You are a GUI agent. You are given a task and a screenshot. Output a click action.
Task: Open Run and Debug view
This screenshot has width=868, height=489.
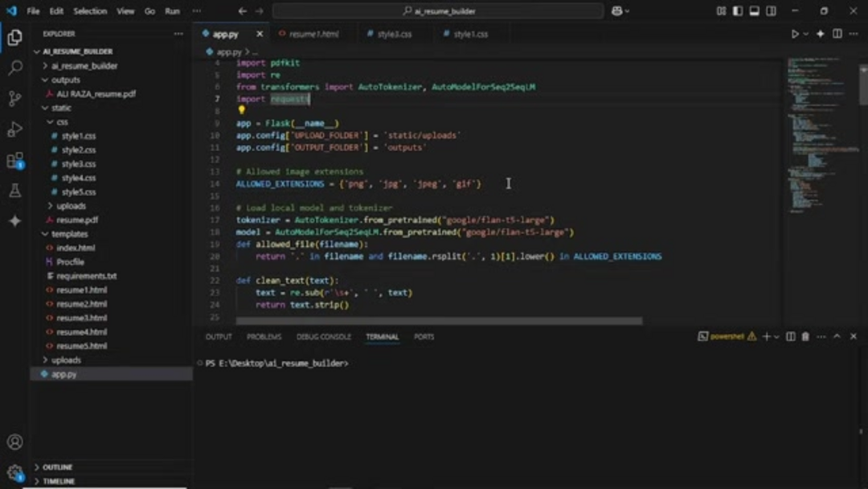tap(14, 129)
